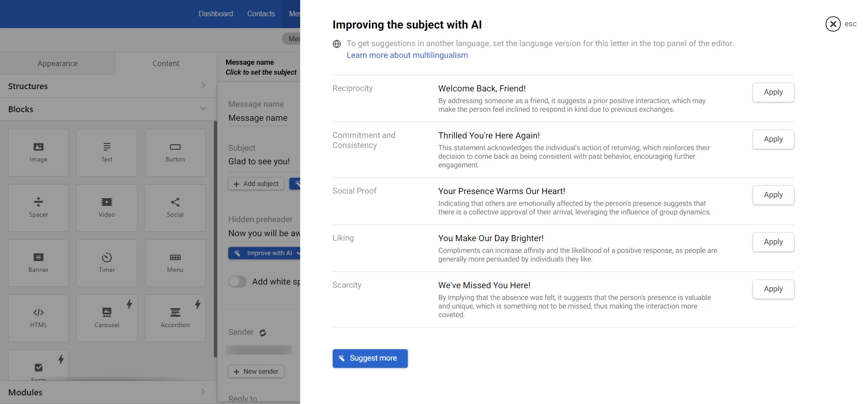Click the 'Commitment and Consistency' label
The image size is (868, 404).
(x=363, y=140)
